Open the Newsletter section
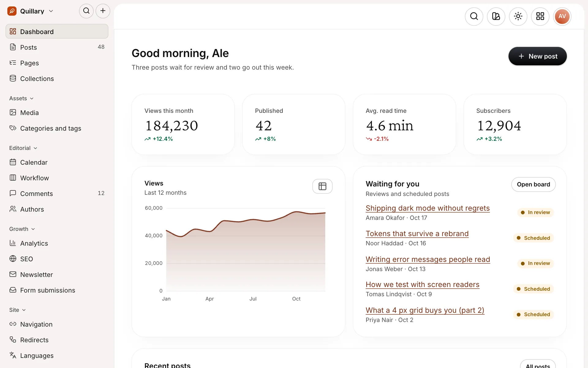The image size is (588, 368). [57, 274]
